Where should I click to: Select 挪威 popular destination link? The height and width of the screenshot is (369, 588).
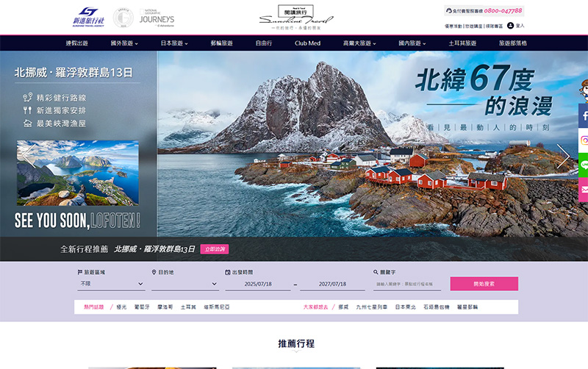click(x=343, y=307)
